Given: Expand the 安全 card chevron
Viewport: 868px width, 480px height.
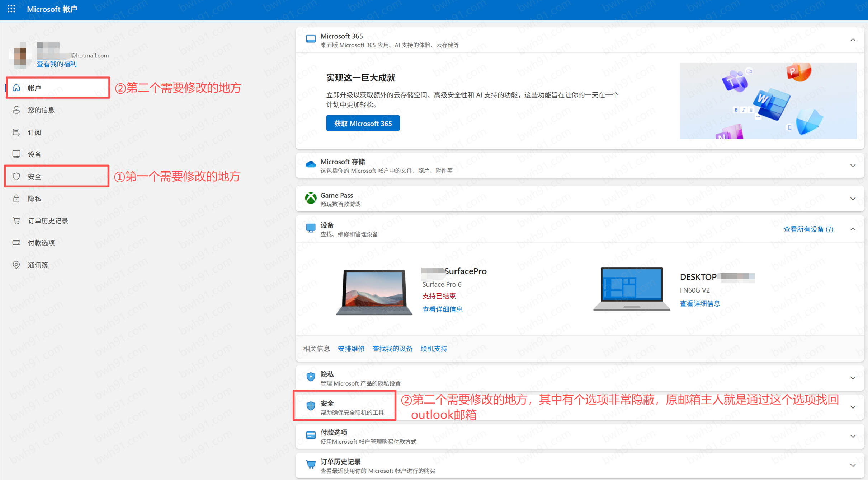Looking at the screenshot, I should [x=853, y=407].
